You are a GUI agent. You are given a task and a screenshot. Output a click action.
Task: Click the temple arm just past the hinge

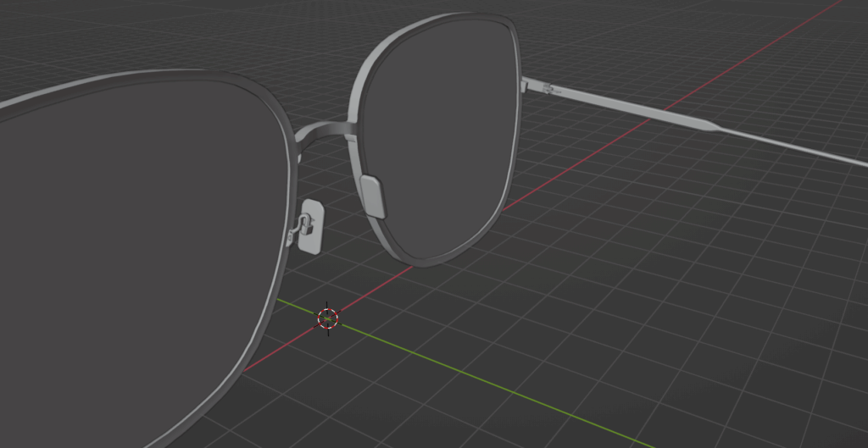[593, 99]
